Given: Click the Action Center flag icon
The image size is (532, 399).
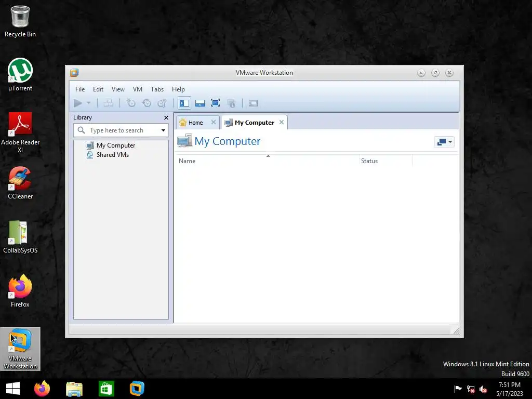Looking at the screenshot, I should 458,389.
